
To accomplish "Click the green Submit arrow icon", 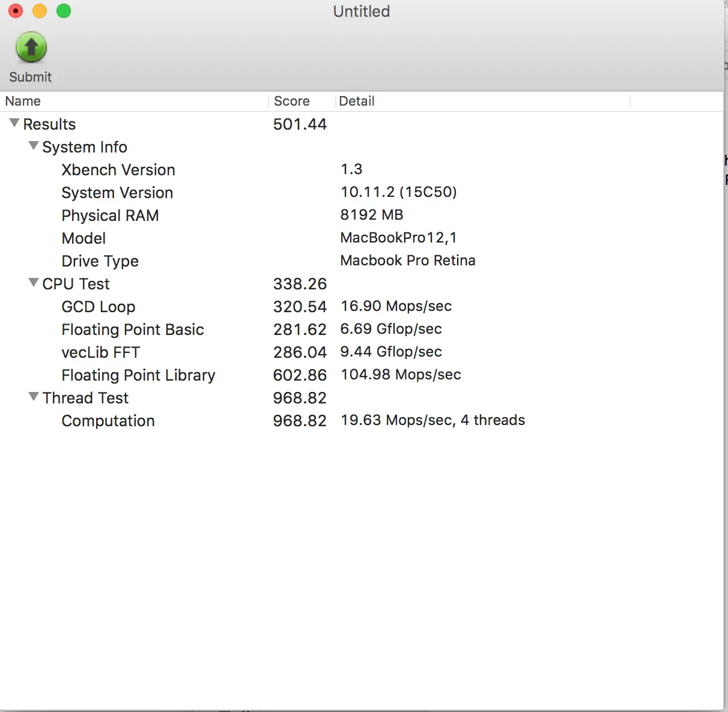I will [31, 48].
